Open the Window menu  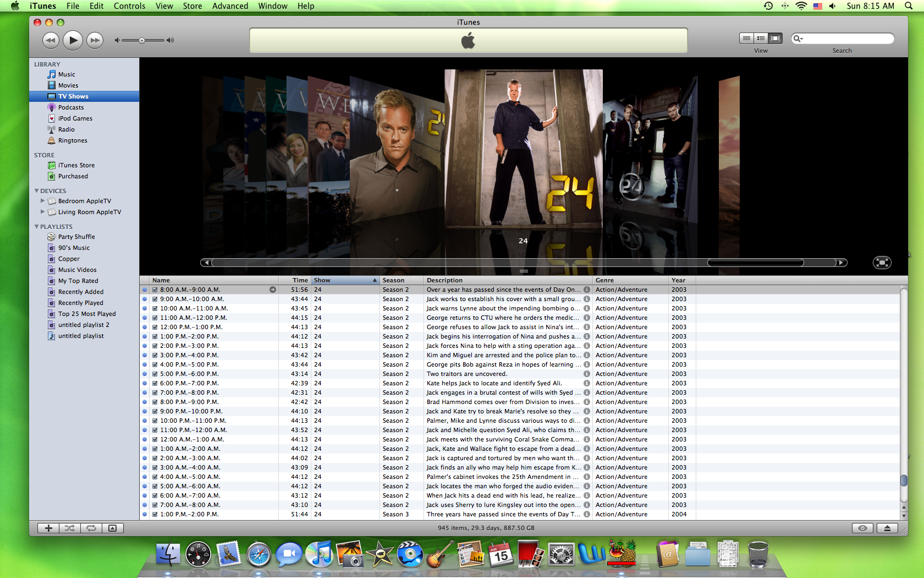273,6
